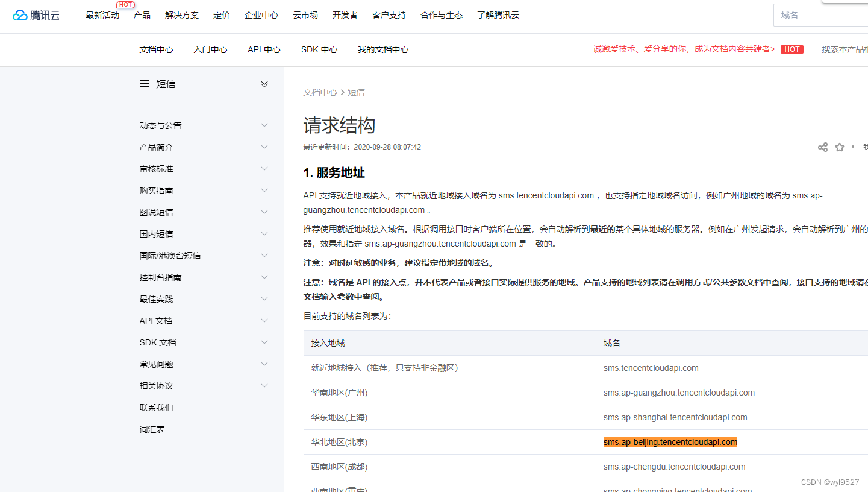Screen dimensions: 868x492
Task: Expand the 控制台指南 section
Action: (264, 277)
